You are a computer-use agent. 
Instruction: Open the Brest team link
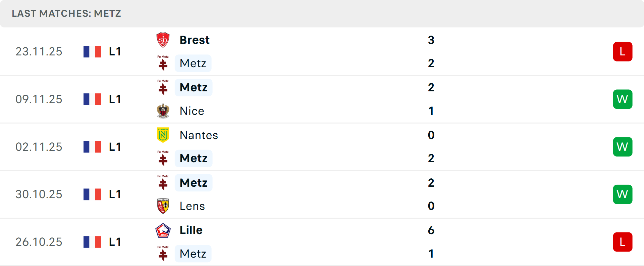tap(195, 40)
